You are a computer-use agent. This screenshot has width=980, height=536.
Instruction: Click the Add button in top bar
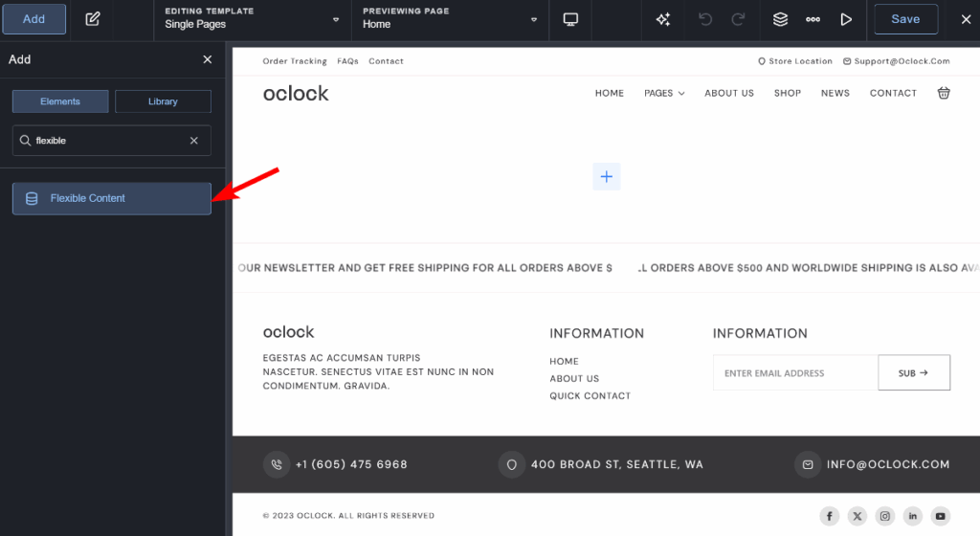[33, 19]
